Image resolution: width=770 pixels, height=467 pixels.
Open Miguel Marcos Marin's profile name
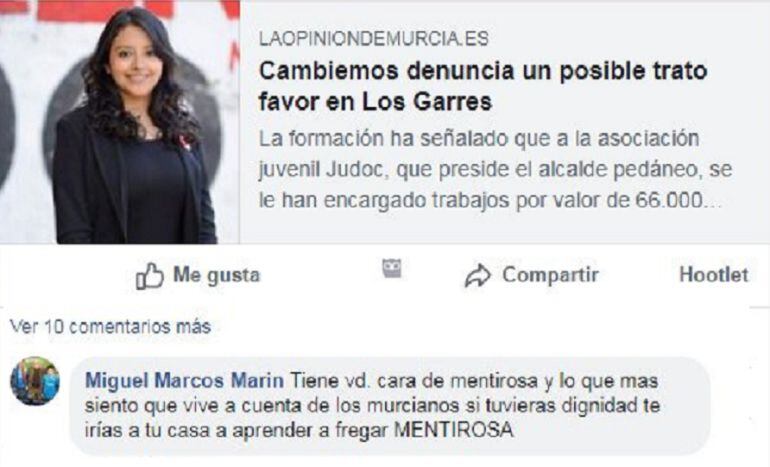point(184,381)
